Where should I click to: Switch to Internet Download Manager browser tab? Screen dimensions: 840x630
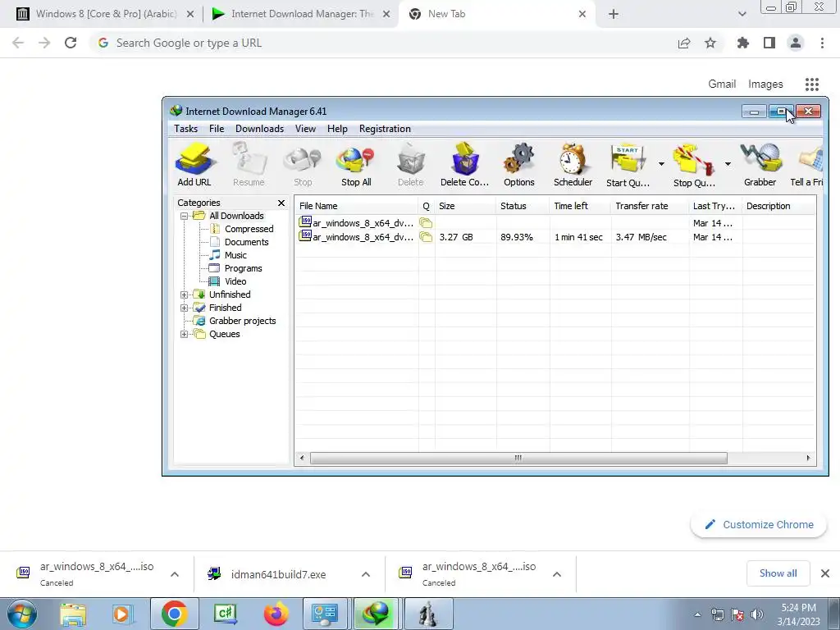click(x=302, y=14)
